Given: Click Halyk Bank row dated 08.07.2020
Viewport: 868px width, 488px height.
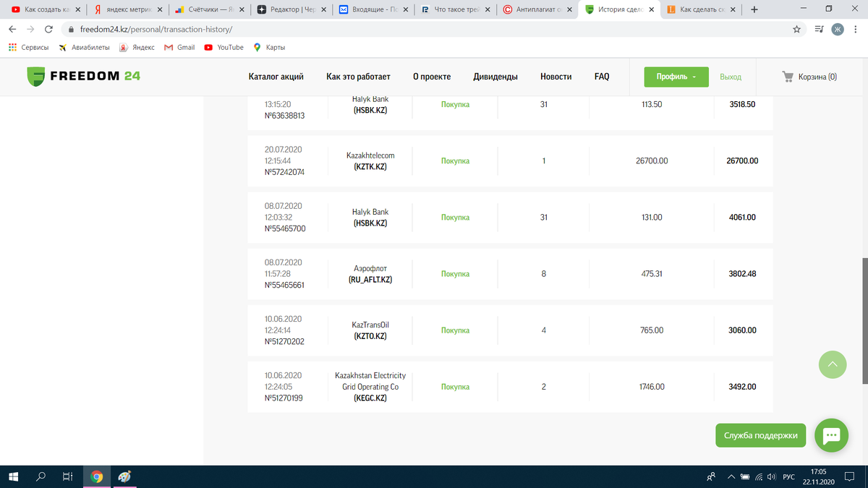Looking at the screenshot, I should (510, 217).
